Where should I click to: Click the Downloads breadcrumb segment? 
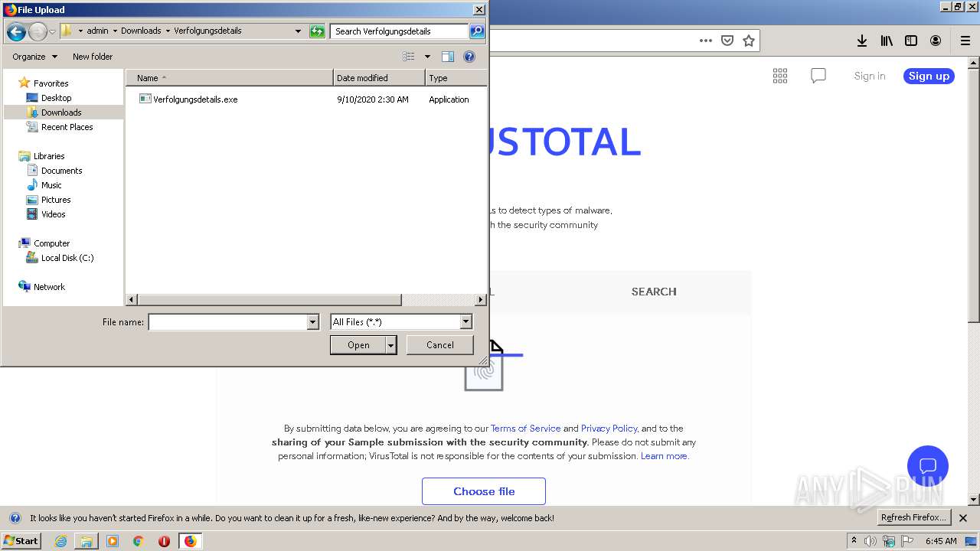click(141, 31)
